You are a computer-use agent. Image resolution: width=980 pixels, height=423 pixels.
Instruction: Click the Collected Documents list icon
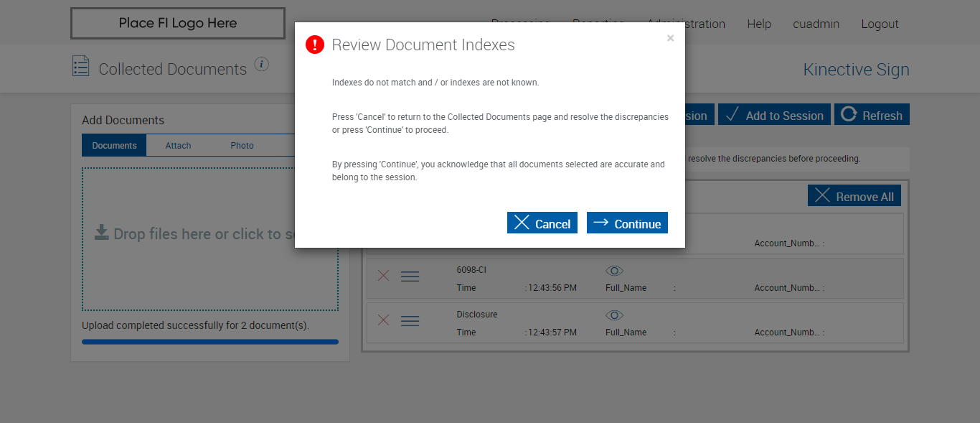(x=81, y=67)
